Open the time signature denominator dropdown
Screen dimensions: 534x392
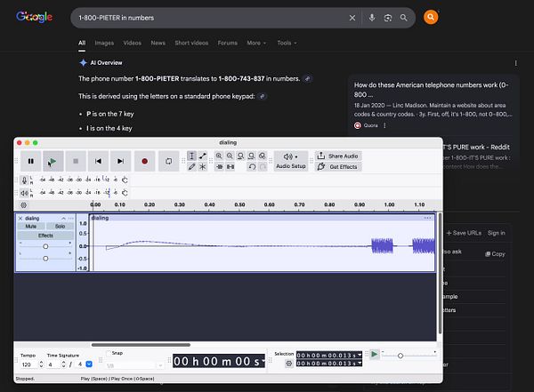click(x=89, y=364)
